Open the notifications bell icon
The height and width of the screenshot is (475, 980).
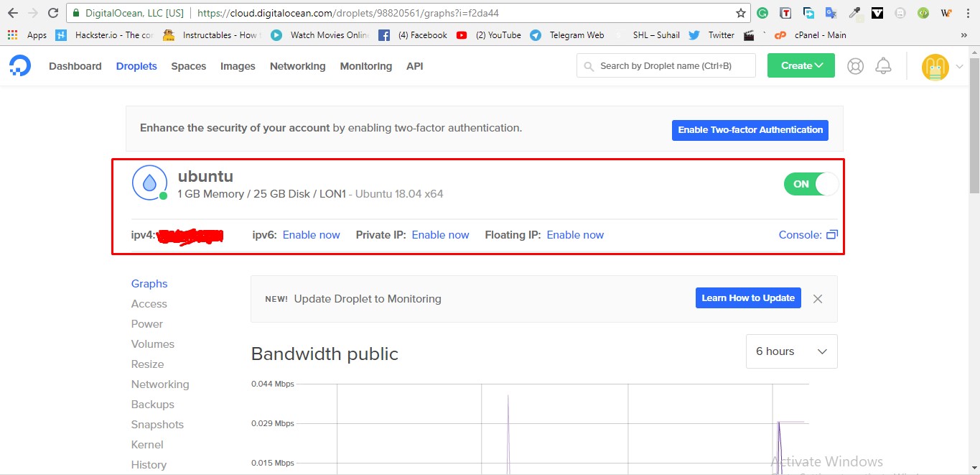point(884,66)
